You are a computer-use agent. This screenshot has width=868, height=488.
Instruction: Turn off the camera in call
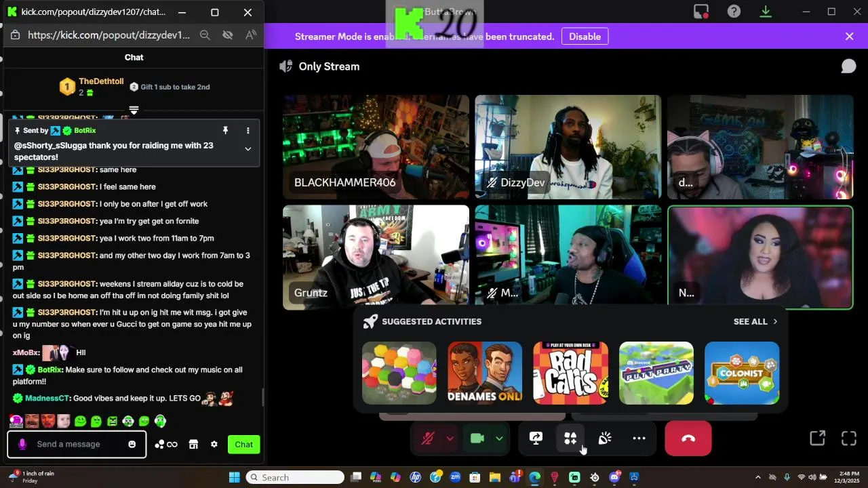[x=477, y=439]
